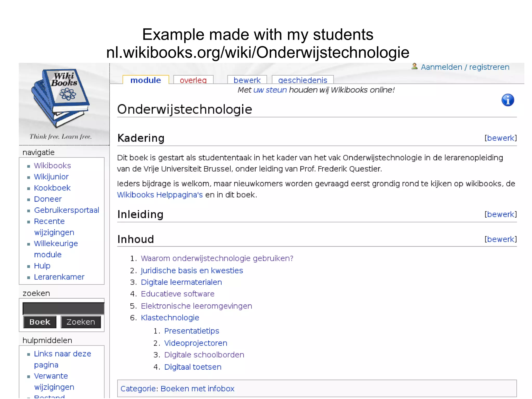Click the Doneer sidebar link

coord(48,199)
